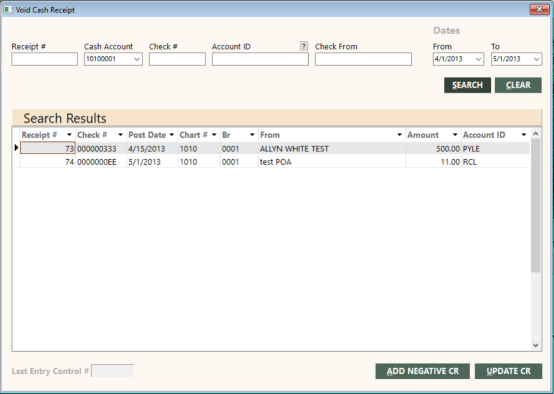The height and width of the screenshot is (394, 554).
Task: Click the Last Entry Control # field
Action: pyautogui.click(x=113, y=371)
